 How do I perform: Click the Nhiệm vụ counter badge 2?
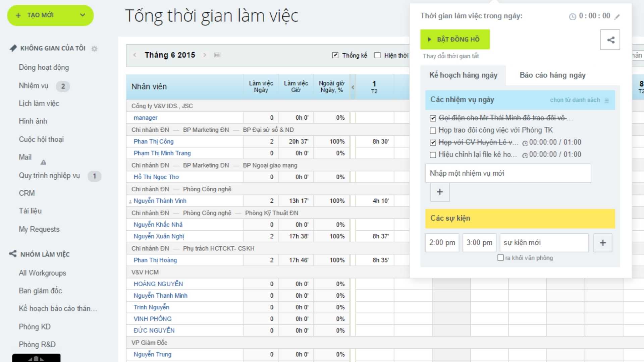[63, 86]
